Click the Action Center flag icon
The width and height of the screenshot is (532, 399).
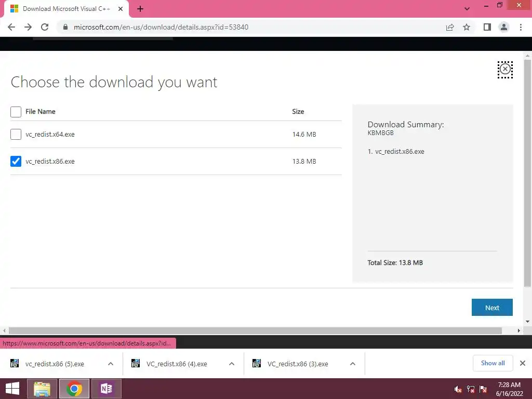483,389
